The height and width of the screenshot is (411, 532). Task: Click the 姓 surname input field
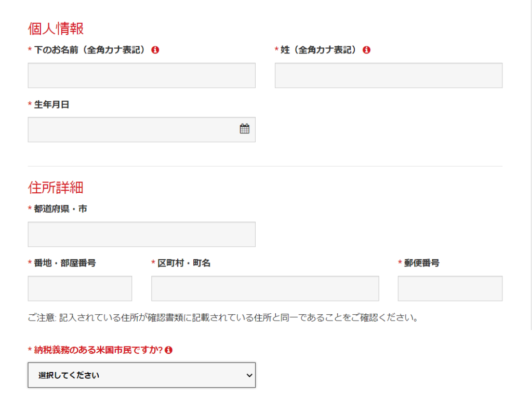388,75
